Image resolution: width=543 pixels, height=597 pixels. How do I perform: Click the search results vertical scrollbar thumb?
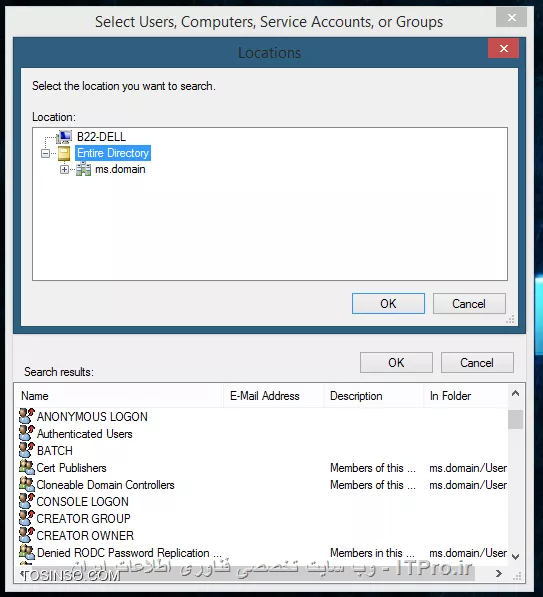515,419
